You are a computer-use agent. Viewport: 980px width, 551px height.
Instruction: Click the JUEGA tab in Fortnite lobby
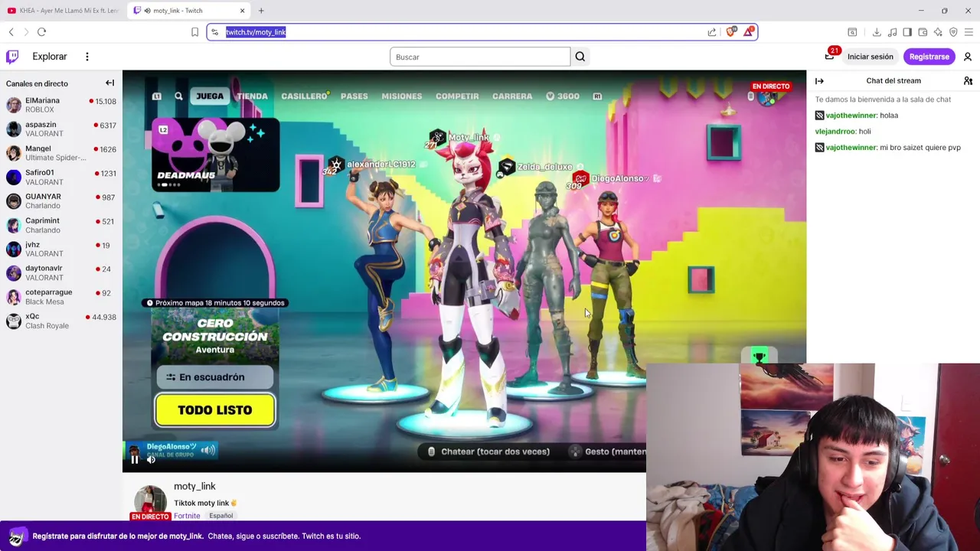[210, 96]
